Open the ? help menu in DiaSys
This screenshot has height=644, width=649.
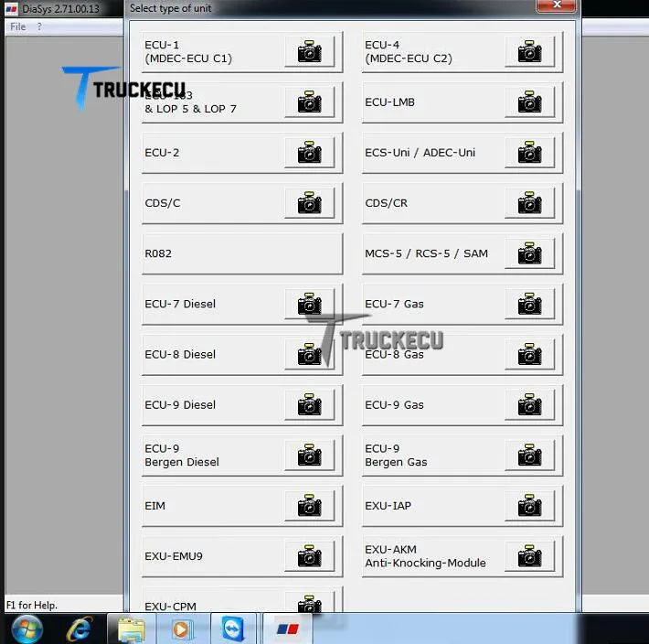(x=39, y=27)
